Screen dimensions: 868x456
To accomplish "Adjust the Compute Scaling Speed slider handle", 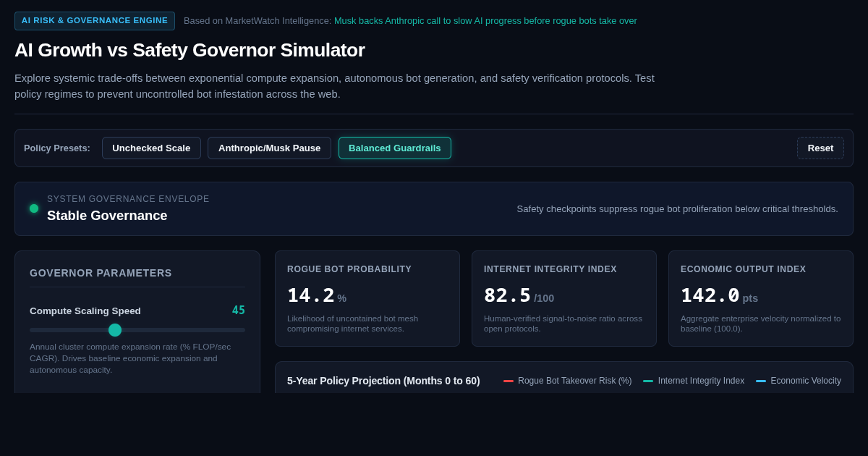I will click(x=115, y=330).
